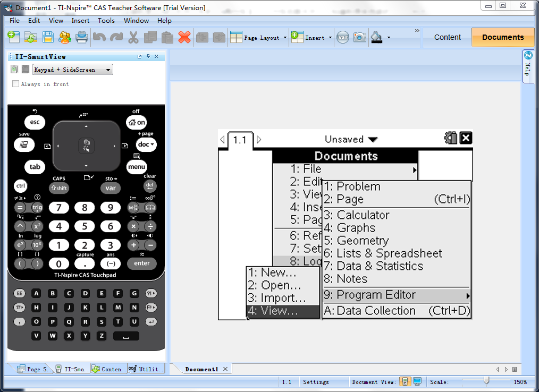Screen dimensions: 539x392
Task: Redo the action in toolbar
Action: coord(116,37)
